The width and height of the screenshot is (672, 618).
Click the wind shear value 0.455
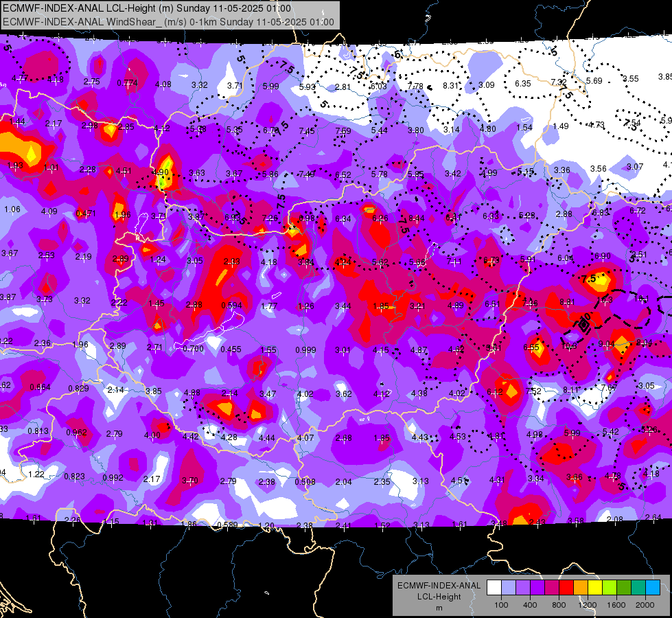tap(231, 350)
